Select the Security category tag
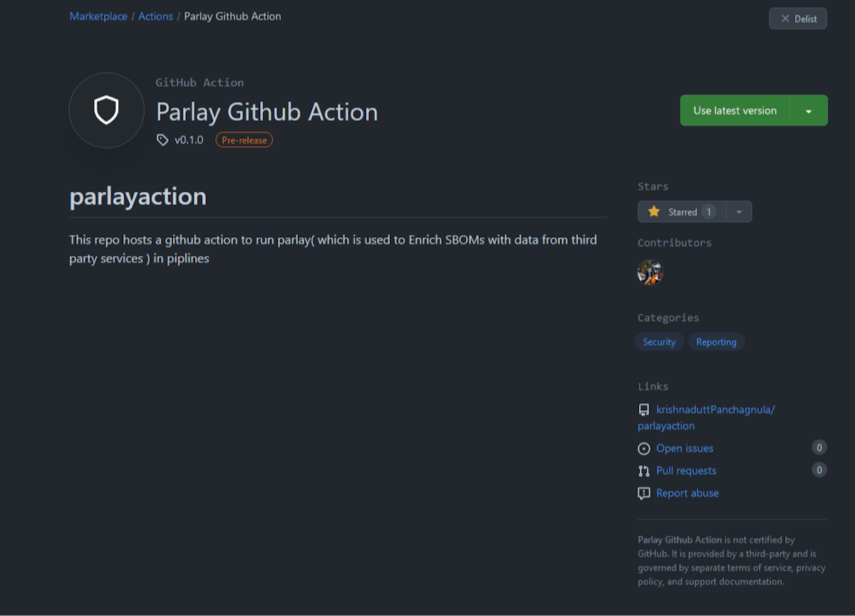The height and width of the screenshot is (616, 855). [x=659, y=342]
